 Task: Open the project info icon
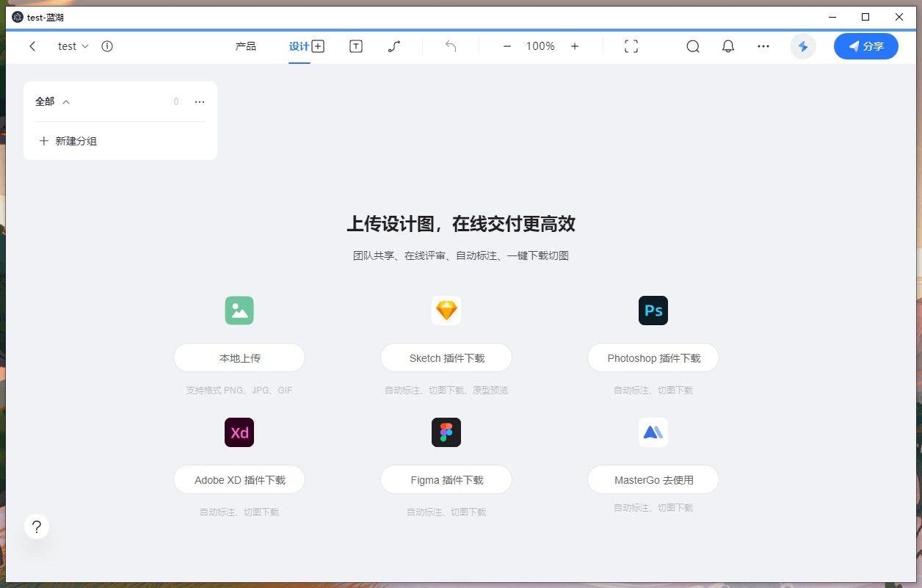pyautogui.click(x=107, y=46)
